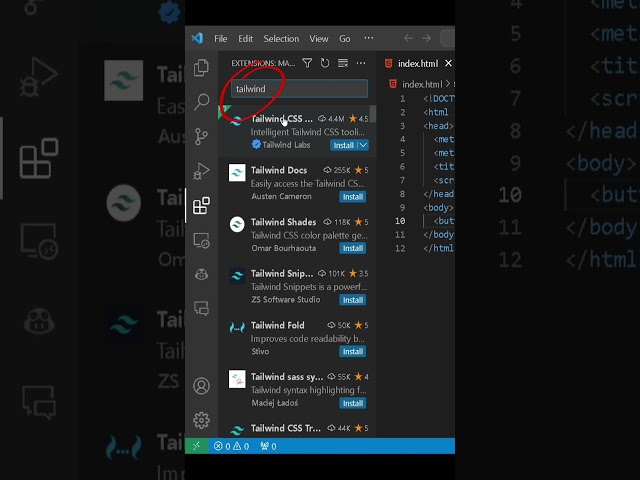
Task: Open the Run and Debug view
Action: coord(201,171)
